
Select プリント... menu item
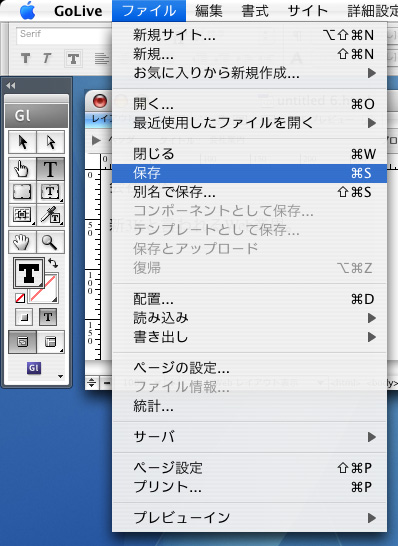click(x=249, y=487)
